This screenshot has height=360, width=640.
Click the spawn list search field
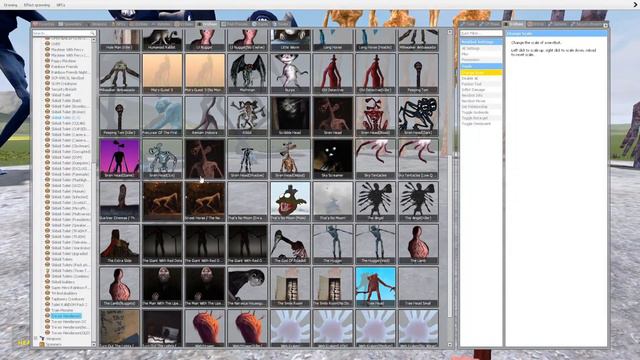click(x=64, y=33)
